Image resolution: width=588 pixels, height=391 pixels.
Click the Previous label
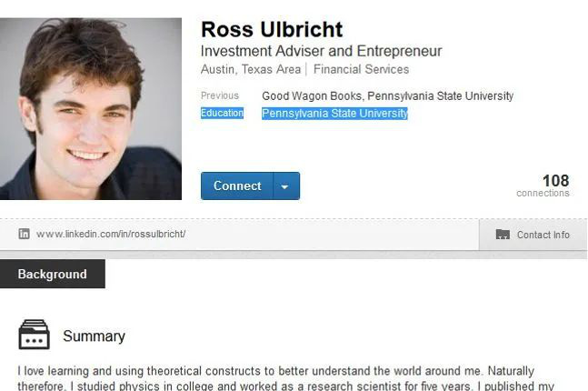click(x=220, y=95)
